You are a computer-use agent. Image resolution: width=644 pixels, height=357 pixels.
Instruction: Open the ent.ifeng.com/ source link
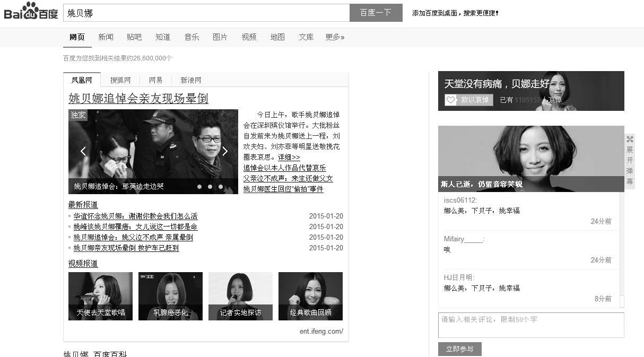(x=321, y=332)
